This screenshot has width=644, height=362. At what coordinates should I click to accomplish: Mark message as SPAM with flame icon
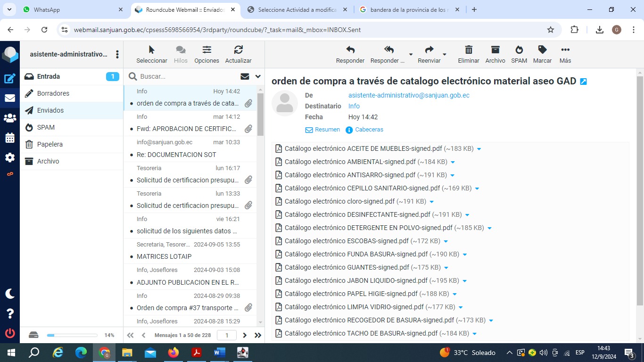click(519, 50)
